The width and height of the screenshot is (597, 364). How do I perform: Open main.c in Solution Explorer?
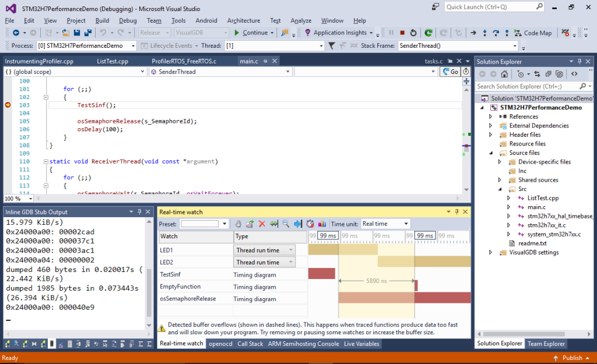(x=536, y=207)
